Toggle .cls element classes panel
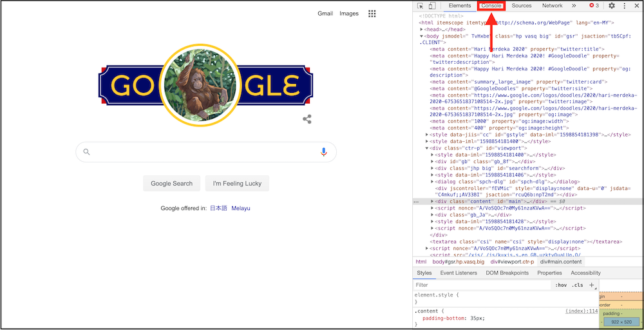Viewport: 644px width, 330px height. pos(578,285)
